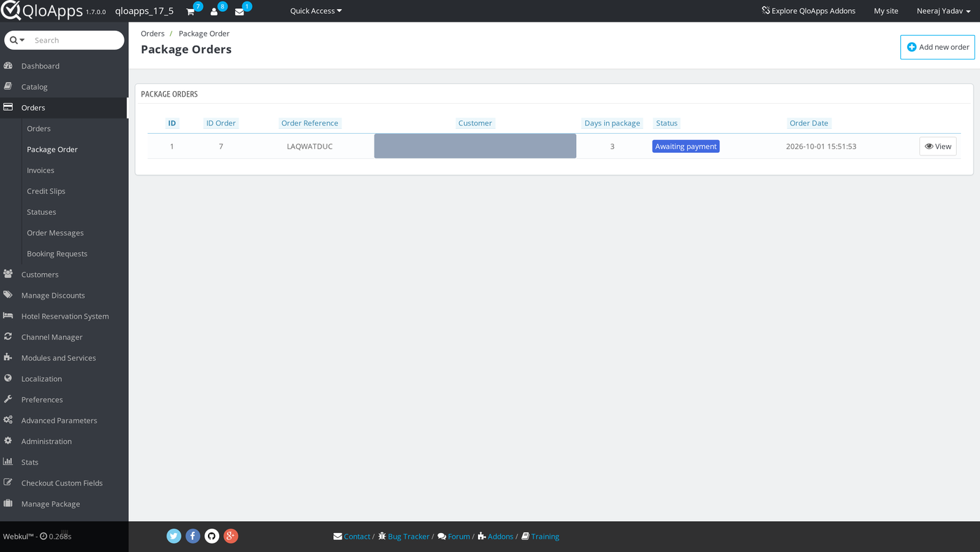
Task: Open the Neeraj Yadav user menu
Action: (x=944, y=11)
